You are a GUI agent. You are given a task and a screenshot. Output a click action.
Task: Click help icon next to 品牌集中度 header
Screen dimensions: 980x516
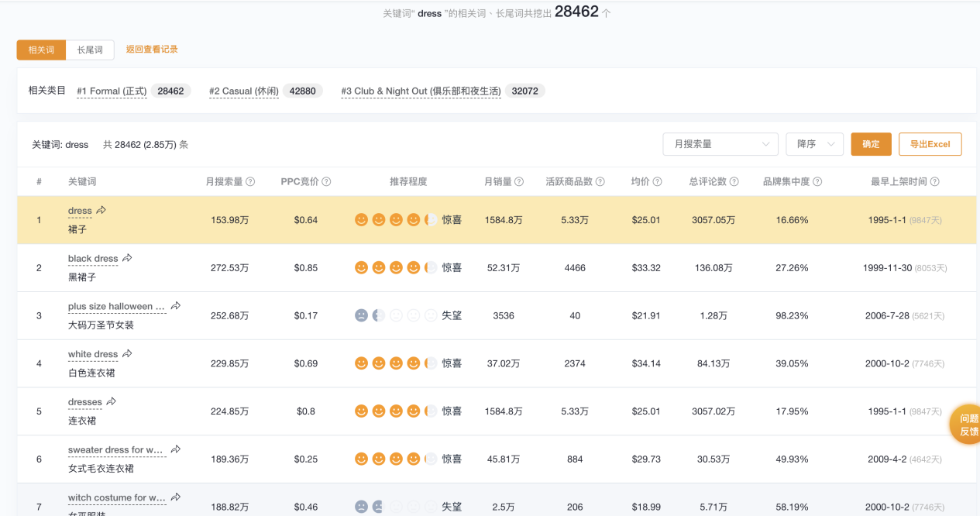click(817, 182)
